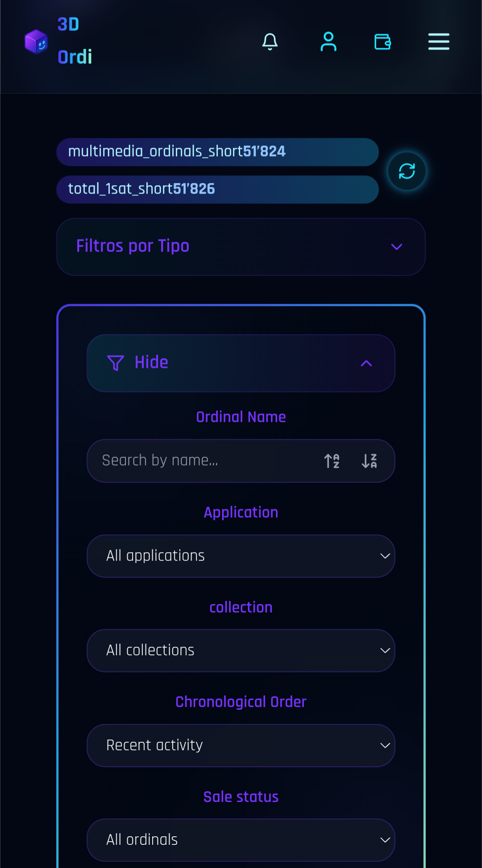482x868 pixels.
Task: Select the multimedia_ordinals_short counter pill
Action: (217, 152)
